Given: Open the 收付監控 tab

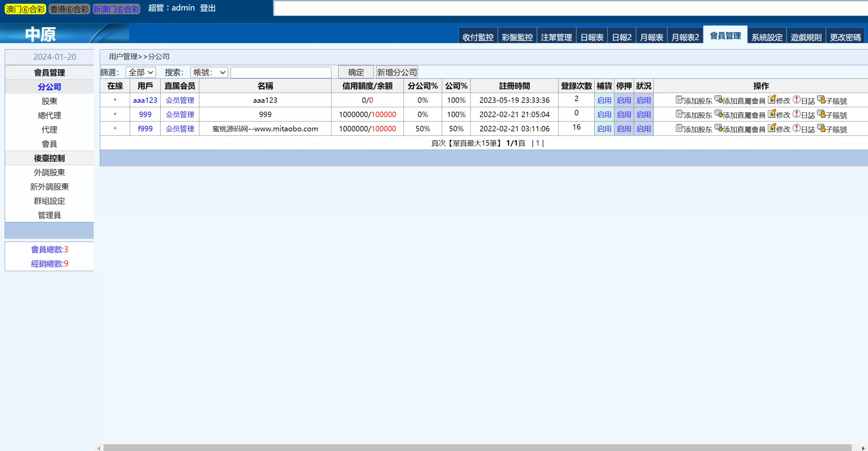Looking at the screenshot, I should (x=477, y=36).
